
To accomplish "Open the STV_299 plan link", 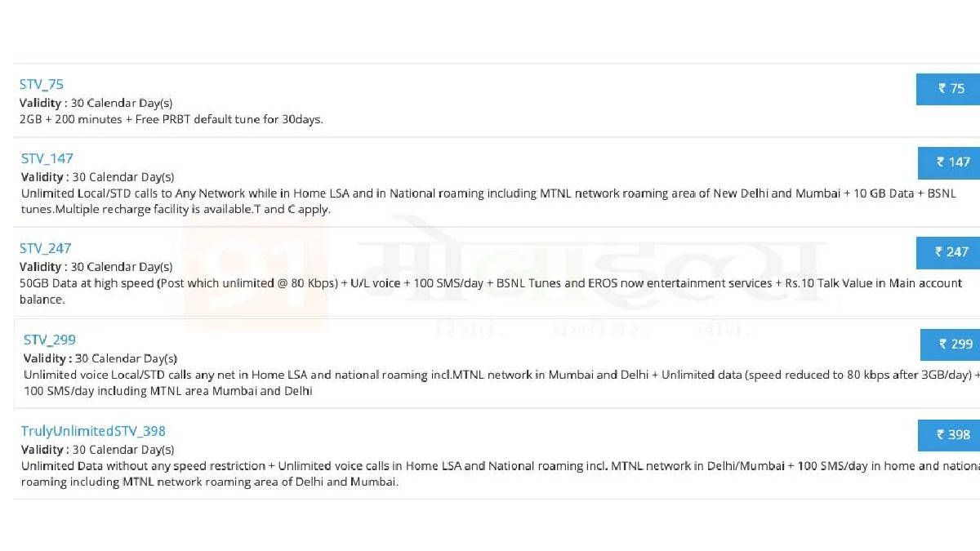I will [x=50, y=340].
